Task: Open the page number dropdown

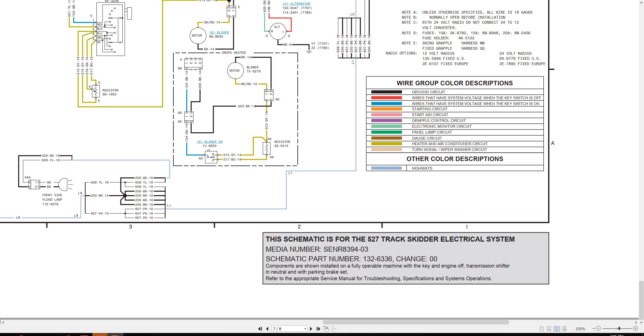Action: pos(305,329)
